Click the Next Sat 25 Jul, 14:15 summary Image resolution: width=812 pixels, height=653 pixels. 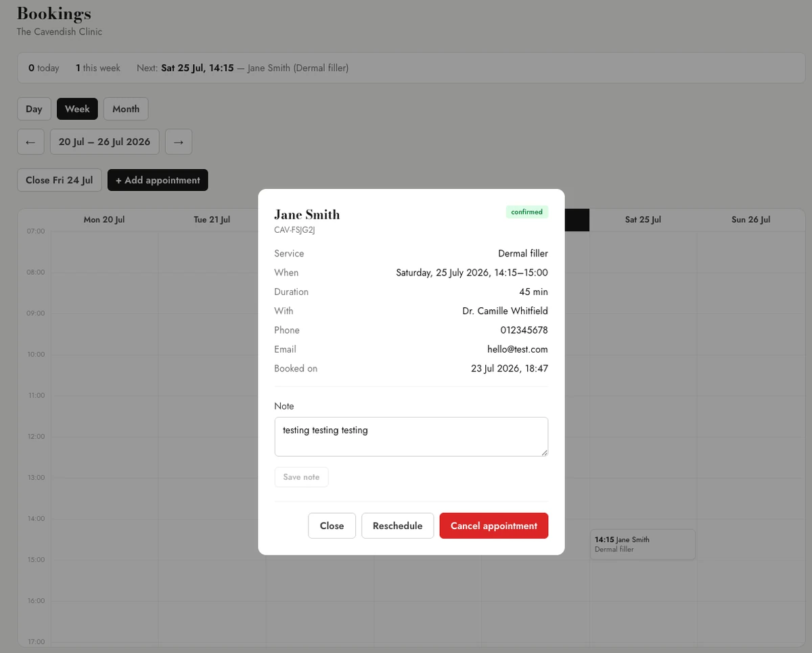(x=242, y=68)
